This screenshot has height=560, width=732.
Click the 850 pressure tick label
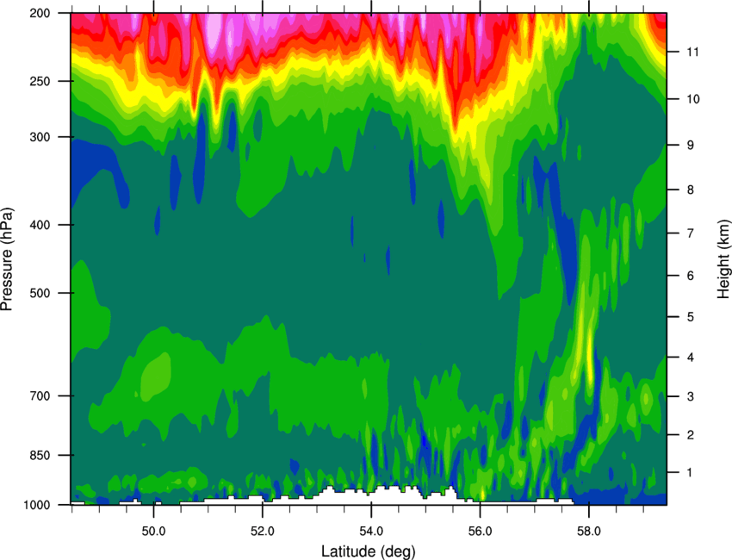click(x=40, y=455)
